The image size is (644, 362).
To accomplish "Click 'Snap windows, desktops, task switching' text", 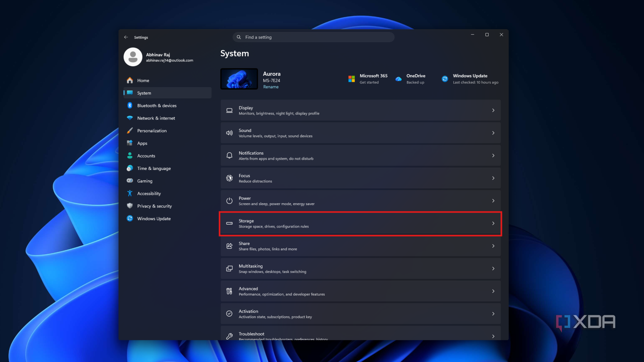I will (x=272, y=272).
